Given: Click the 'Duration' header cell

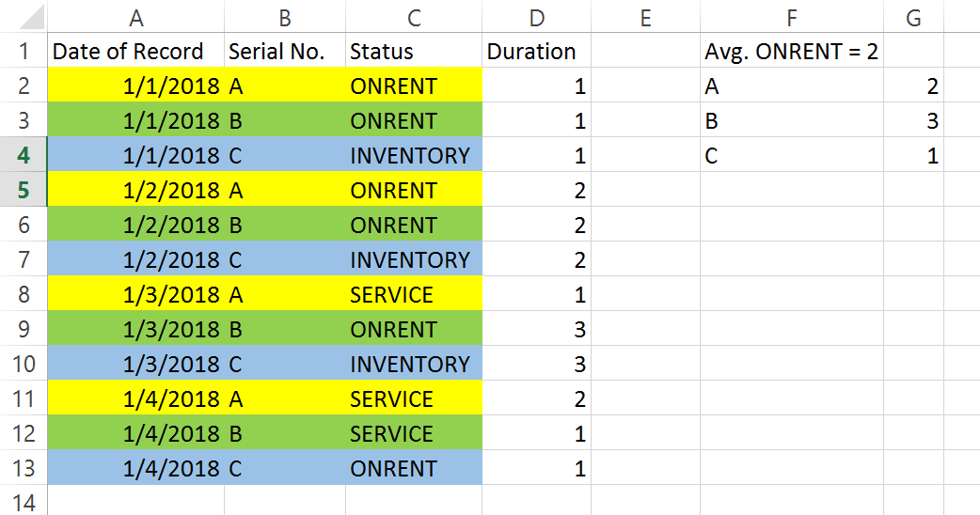Looking at the screenshot, I should (x=536, y=51).
